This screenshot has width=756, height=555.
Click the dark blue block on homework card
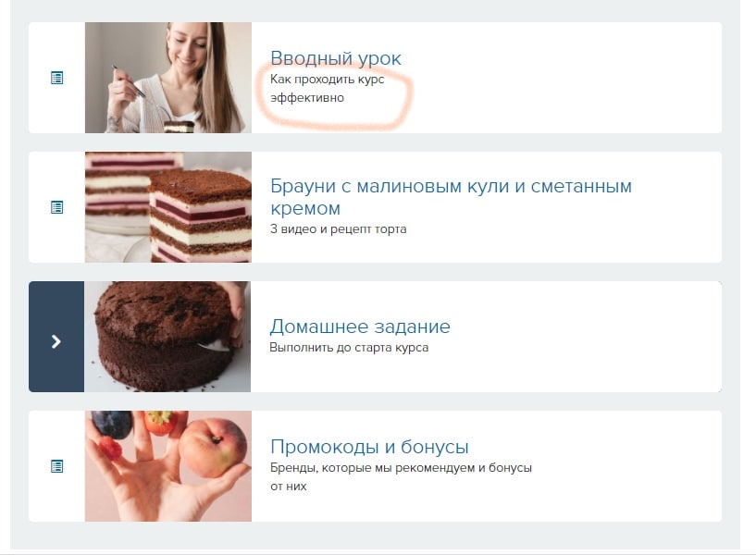point(56,337)
